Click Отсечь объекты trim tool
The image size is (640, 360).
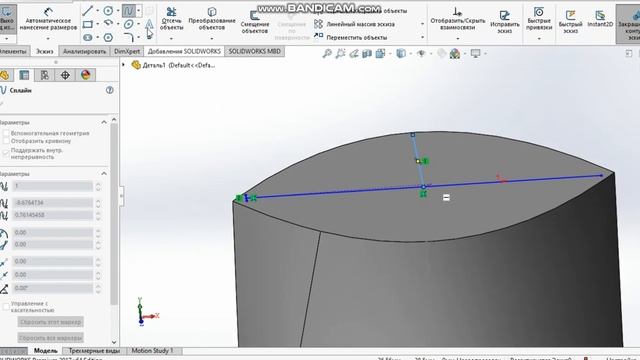[x=171, y=19]
